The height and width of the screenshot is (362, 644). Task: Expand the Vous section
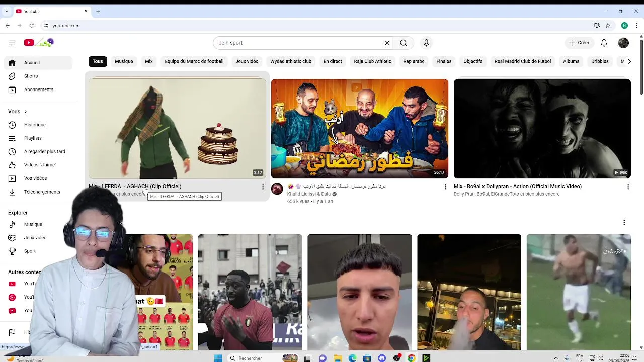point(17,112)
